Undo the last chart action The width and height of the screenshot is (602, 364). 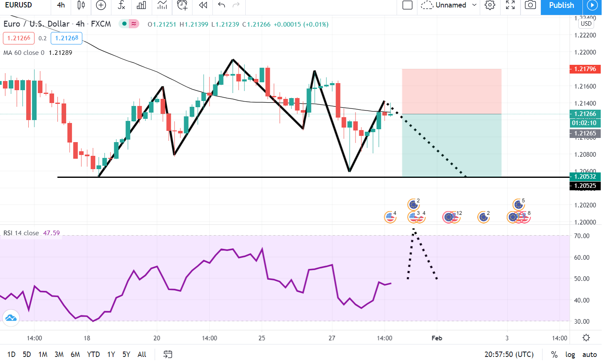[x=222, y=5]
